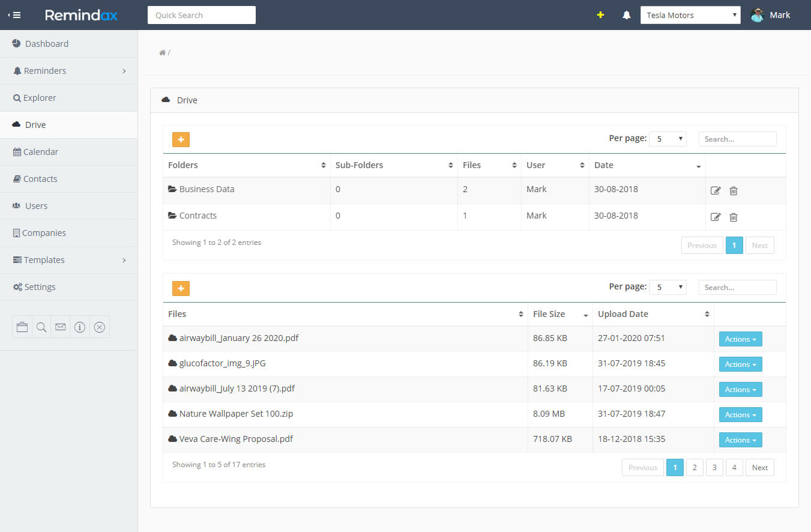811x532 pixels.
Task: Click the cloud icon beside airwaybill_January 26 2020.pdf
Action: tap(172, 338)
